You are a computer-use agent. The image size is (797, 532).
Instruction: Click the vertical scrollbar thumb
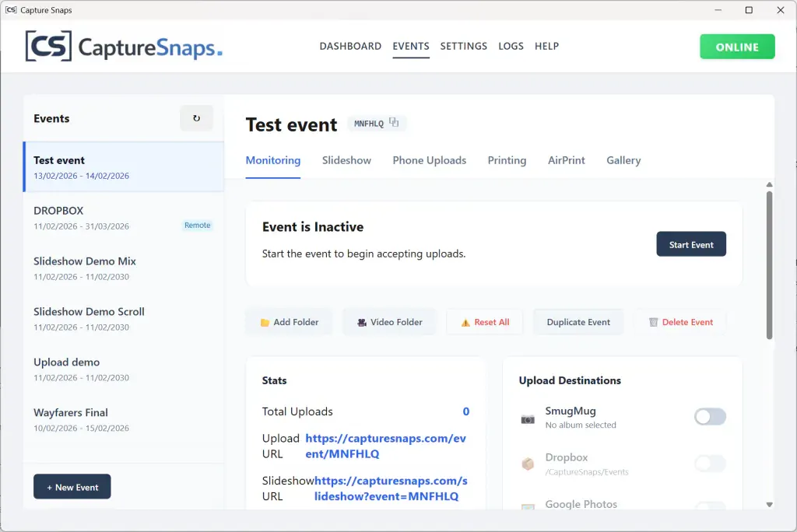(x=769, y=265)
